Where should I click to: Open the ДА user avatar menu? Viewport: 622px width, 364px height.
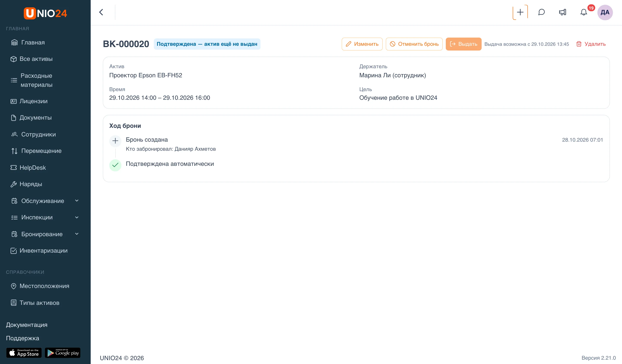605,12
